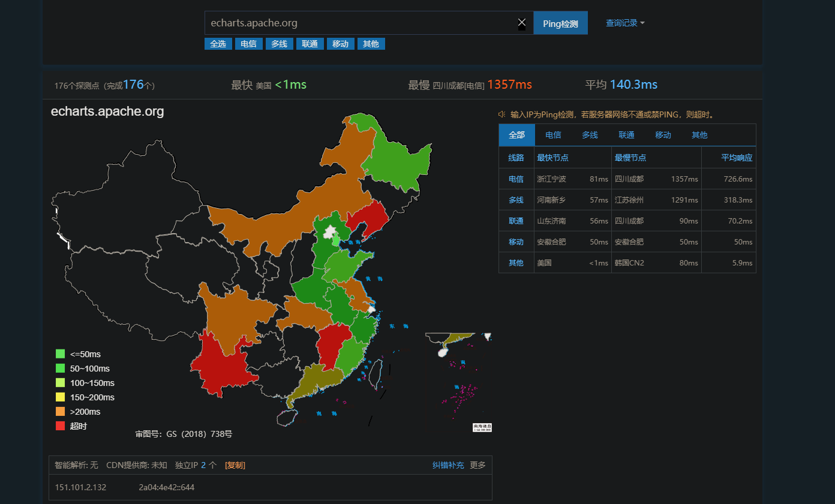
Task: Click the 更多 link
Action: pyautogui.click(x=478, y=465)
